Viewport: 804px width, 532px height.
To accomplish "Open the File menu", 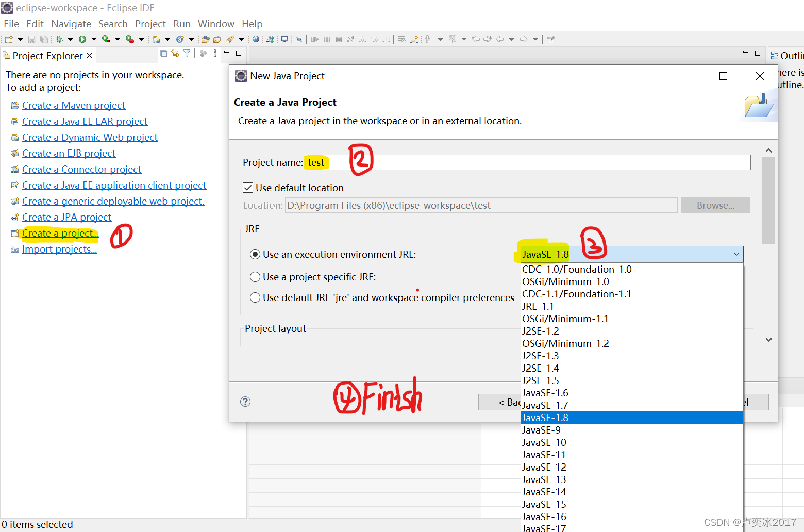I will [x=11, y=24].
